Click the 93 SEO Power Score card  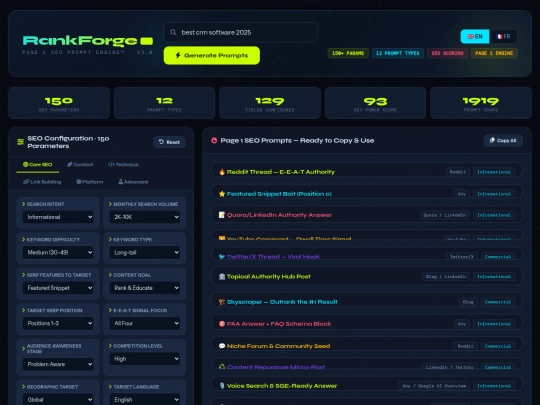375,103
